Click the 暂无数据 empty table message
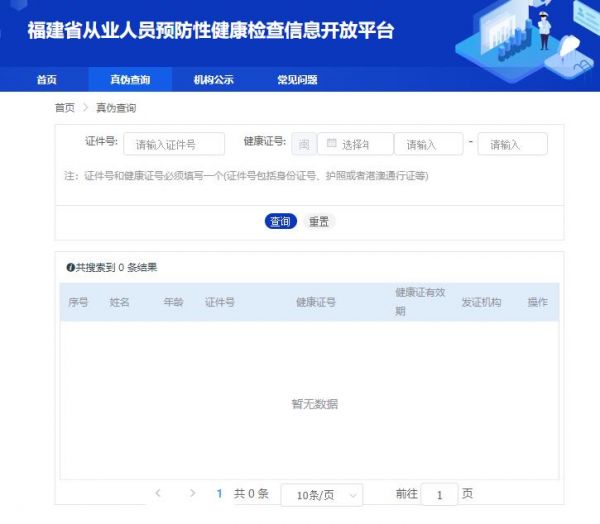This screenshot has width=600, height=524. (x=315, y=404)
